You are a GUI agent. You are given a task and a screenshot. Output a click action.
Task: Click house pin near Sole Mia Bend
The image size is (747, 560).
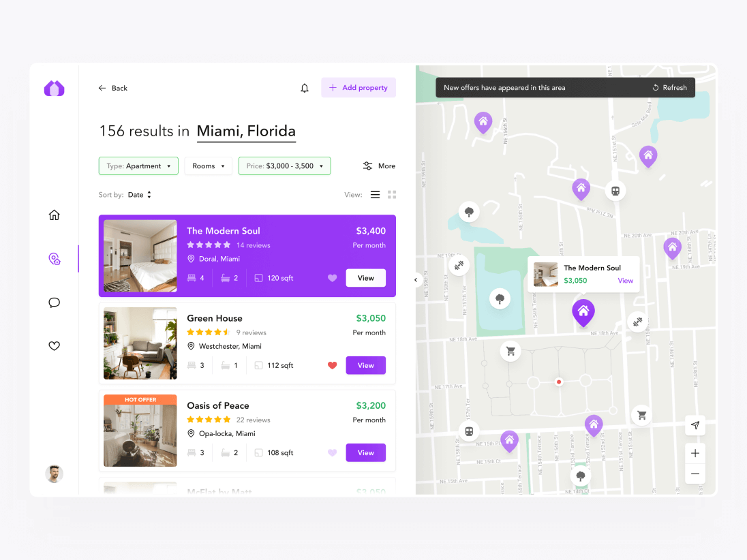click(x=648, y=156)
